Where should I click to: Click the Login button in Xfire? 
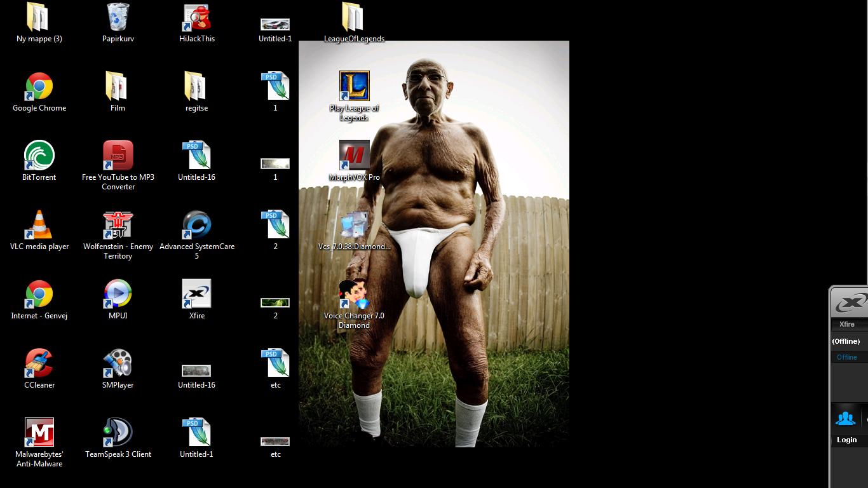tap(846, 440)
